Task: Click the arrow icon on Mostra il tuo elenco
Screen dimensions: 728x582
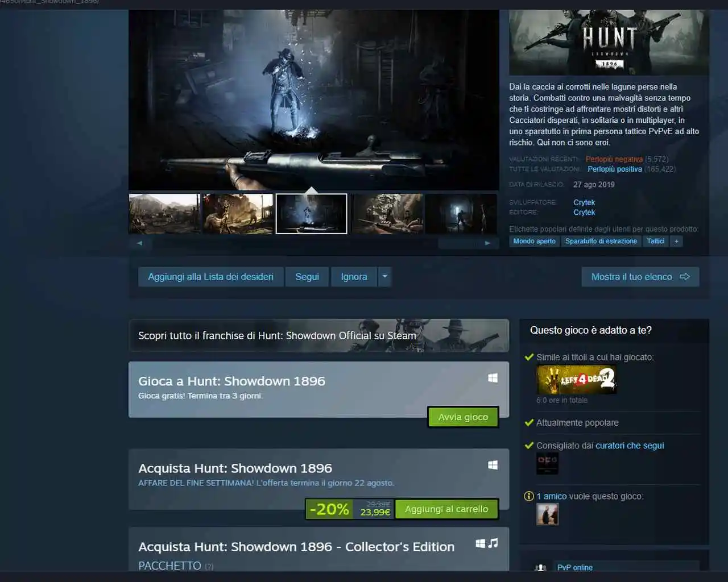Action: 685,277
